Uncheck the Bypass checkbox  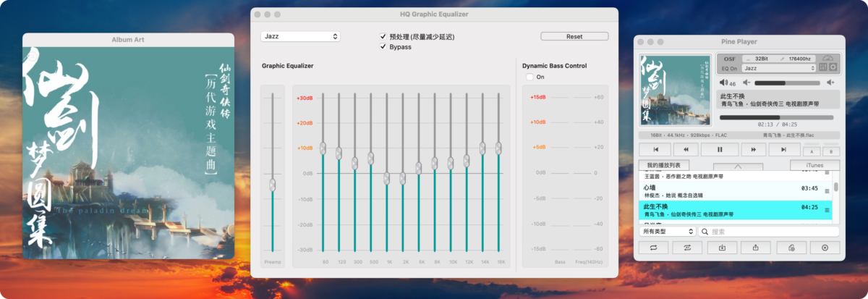coord(383,46)
